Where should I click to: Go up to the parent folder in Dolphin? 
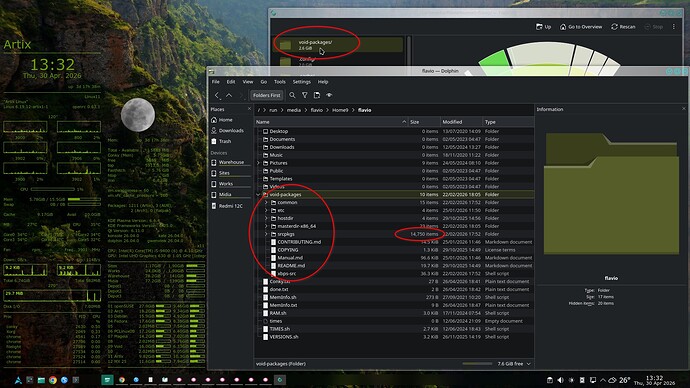coord(229,95)
